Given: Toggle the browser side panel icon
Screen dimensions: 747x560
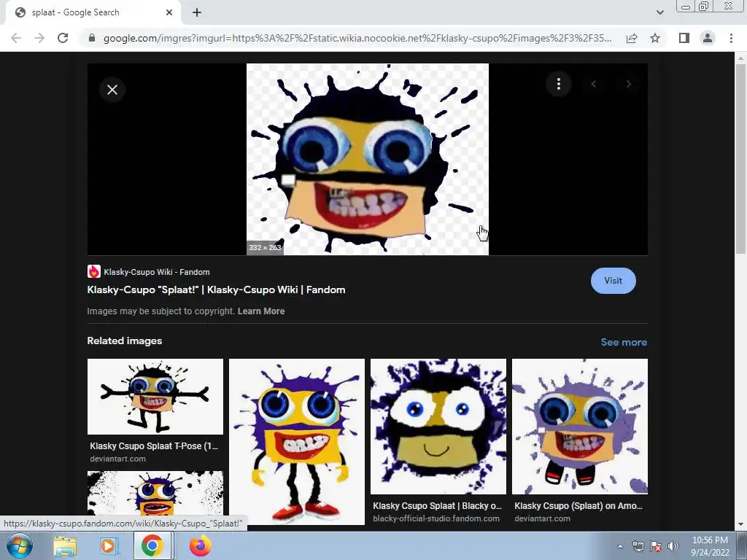Looking at the screenshot, I should (684, 38).
